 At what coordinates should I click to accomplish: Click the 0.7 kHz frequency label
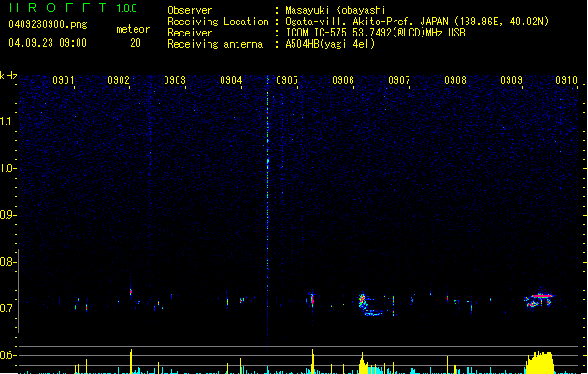pyautogui.click(x=8, y=309)
